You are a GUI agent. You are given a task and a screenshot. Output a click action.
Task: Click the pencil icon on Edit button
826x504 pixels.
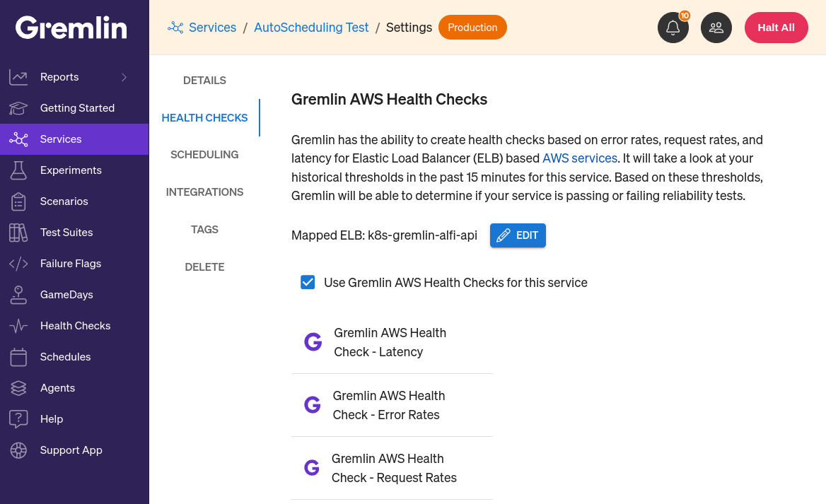coord(504,235)
